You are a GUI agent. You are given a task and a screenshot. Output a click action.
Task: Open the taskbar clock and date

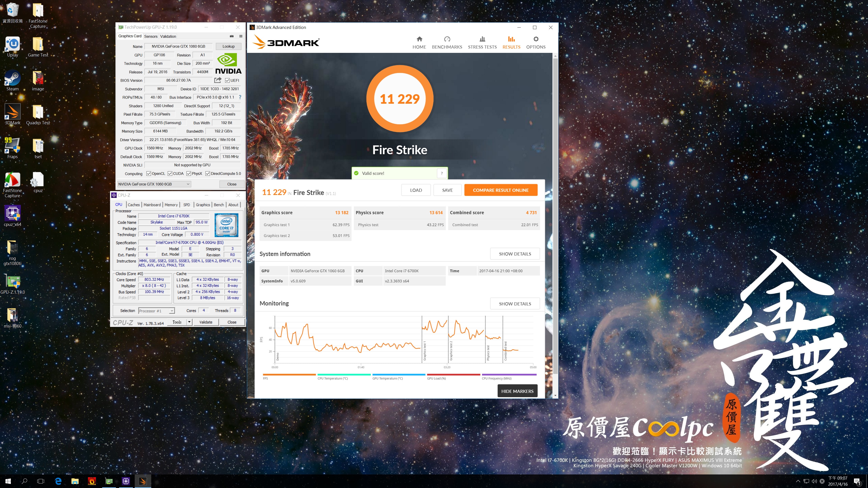coord(838,481)
